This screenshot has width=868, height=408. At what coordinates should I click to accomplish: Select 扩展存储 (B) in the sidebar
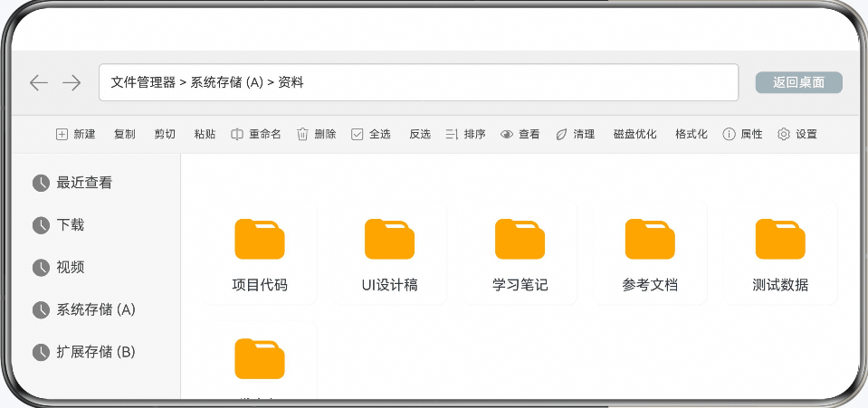point(96,352)
